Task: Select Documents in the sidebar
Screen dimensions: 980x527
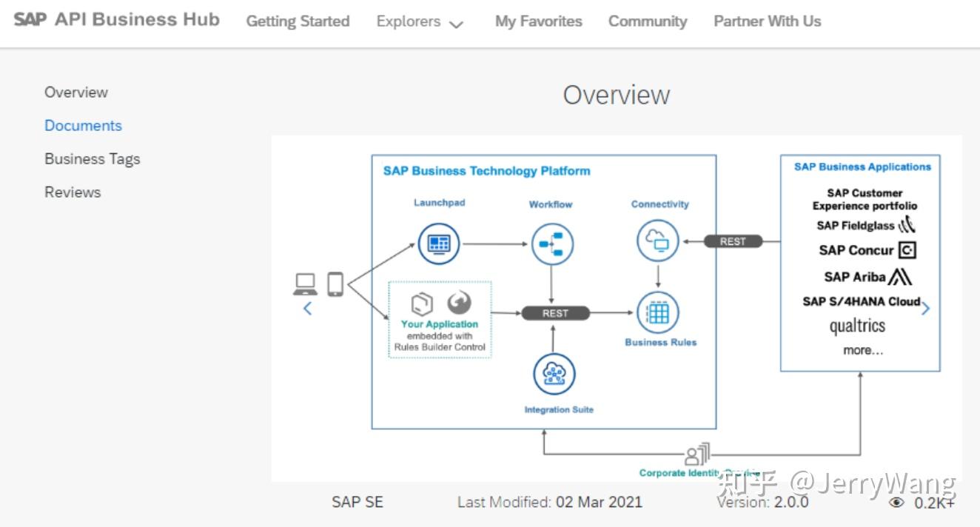Action: point(83,125)
